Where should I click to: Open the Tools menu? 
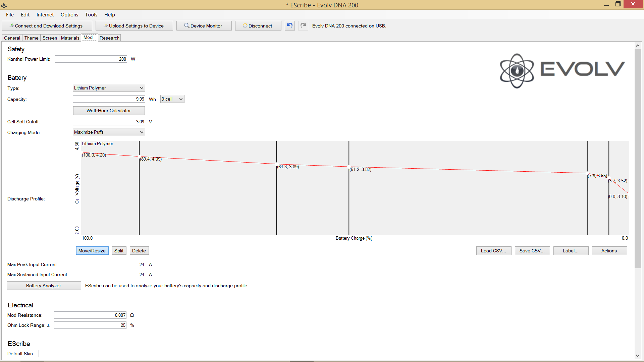click(91, 15)
